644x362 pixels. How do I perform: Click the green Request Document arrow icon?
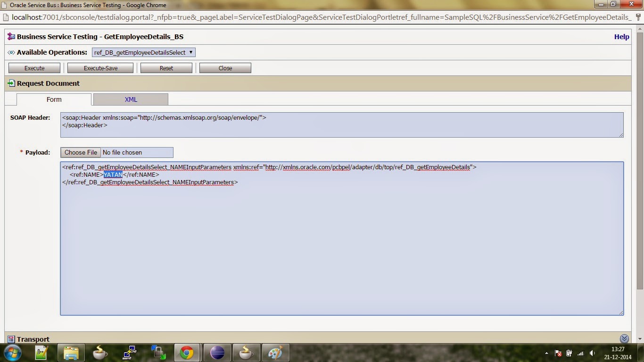click(10, 83)
